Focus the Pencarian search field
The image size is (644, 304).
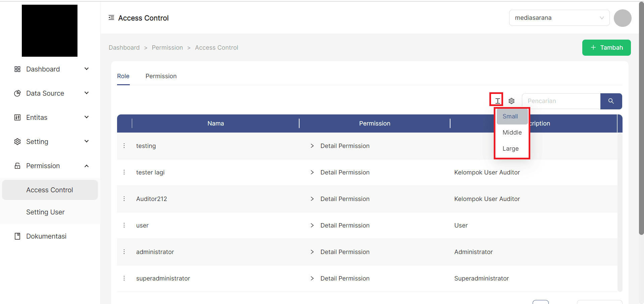[561, 101]
